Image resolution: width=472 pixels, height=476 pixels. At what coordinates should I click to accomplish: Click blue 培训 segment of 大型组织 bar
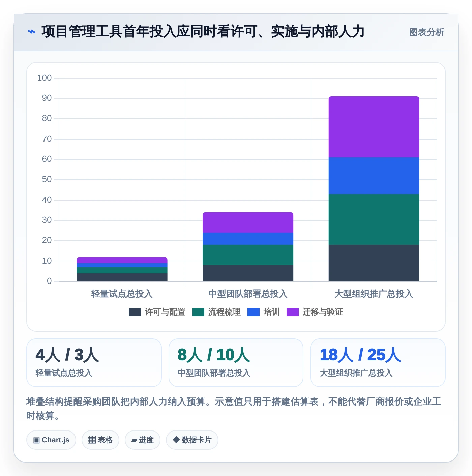coord(374,176)
